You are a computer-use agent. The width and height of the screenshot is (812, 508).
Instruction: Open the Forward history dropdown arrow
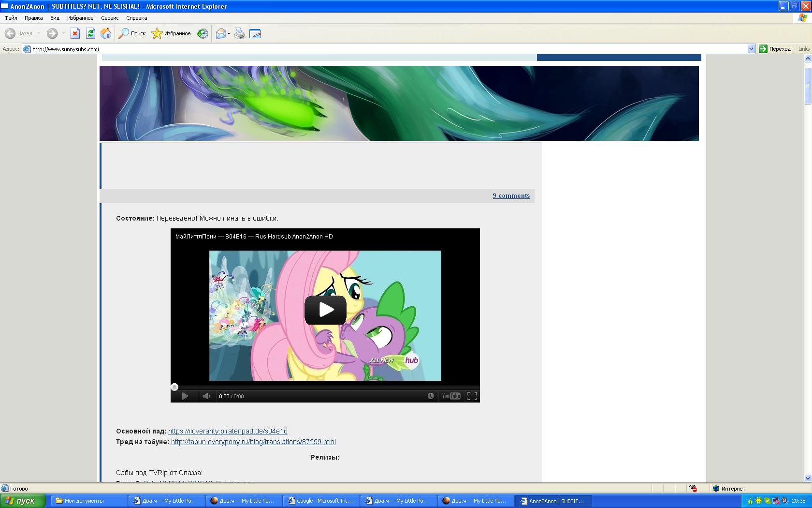[63, 33]
